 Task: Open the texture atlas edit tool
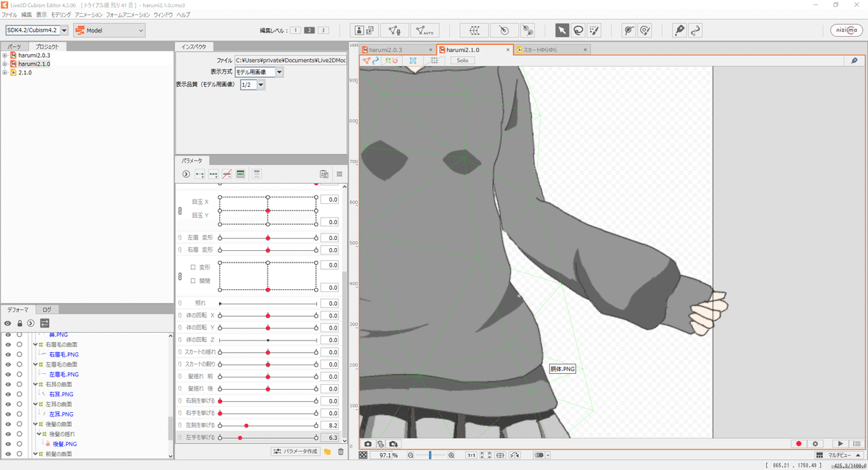click(365, 30)
